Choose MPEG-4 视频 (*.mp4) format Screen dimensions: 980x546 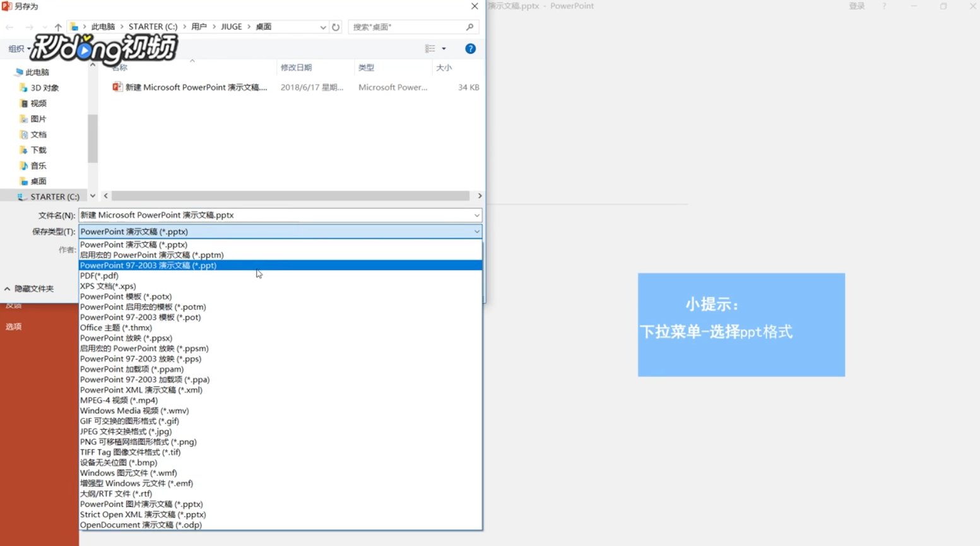pyautogui.click(x=280, y=401)
